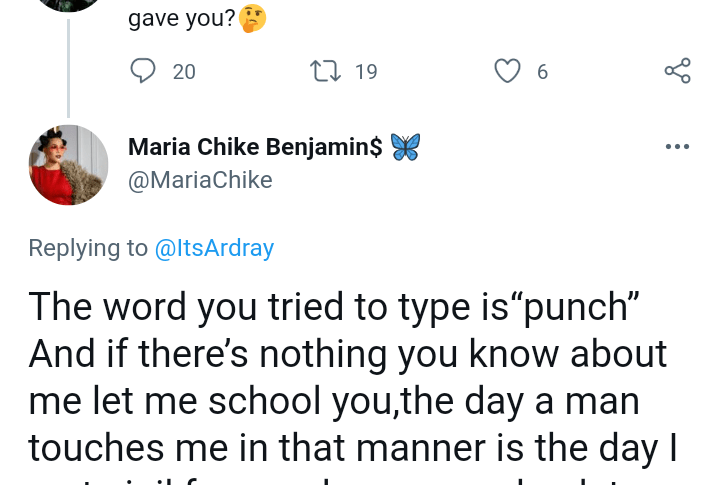Click the reply count 20

[184, 71]
